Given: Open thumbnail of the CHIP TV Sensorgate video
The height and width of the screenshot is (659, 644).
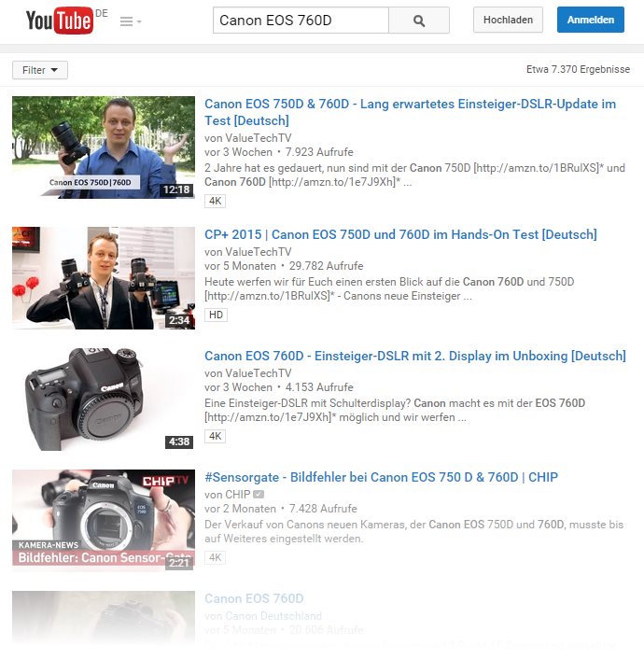Looking at the screenshot, I should [104, 520].
